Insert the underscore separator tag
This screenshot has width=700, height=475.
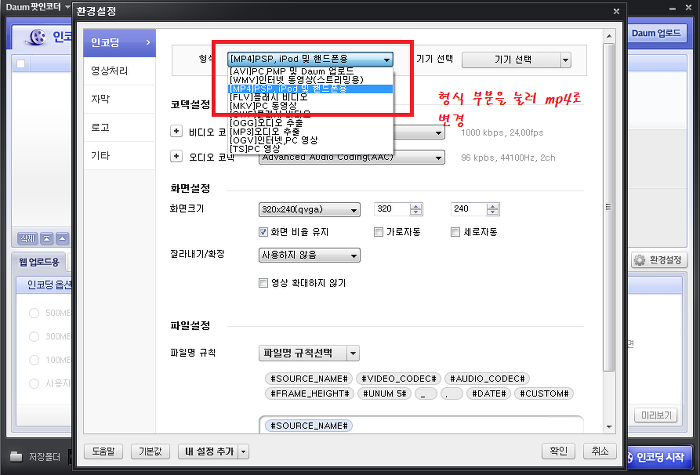click(425, 394)
